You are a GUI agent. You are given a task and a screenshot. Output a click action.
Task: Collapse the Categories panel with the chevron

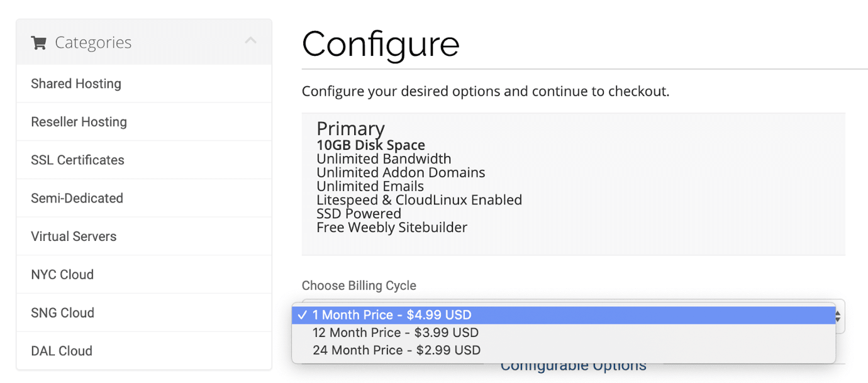(250, 41)
